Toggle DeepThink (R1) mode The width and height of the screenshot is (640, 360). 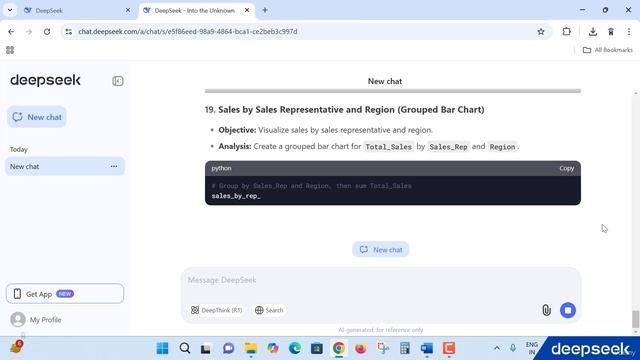click(216, 310)
